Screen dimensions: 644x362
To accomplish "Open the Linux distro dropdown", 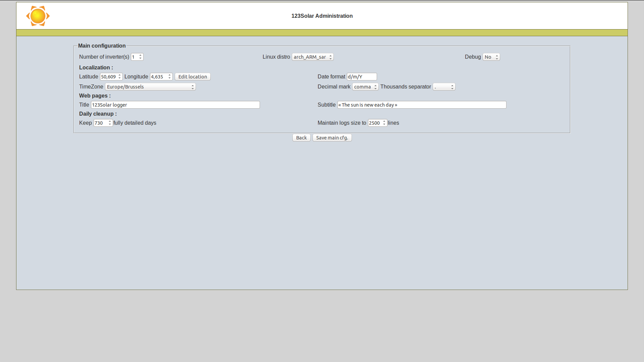I will pyautogui.click(x=313, y=57).
